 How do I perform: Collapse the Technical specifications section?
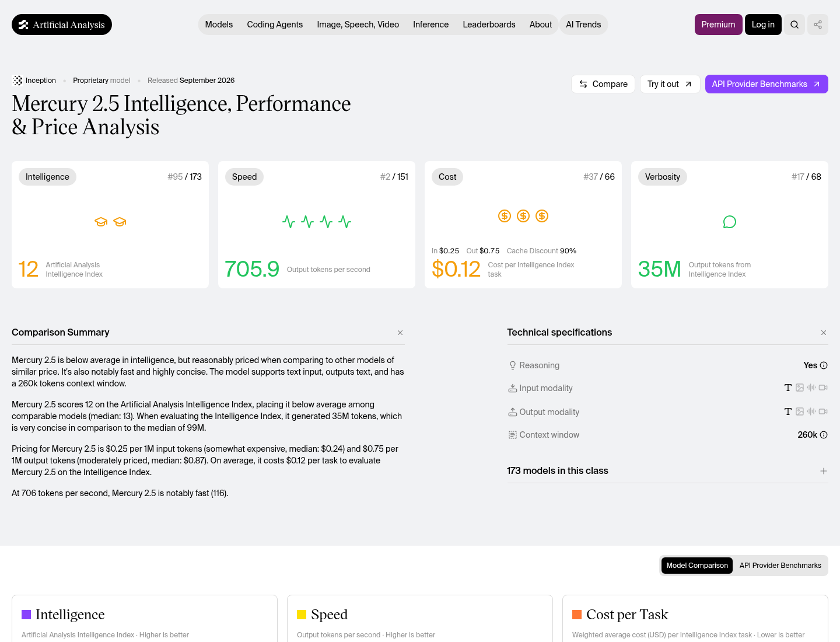(824, 333)
